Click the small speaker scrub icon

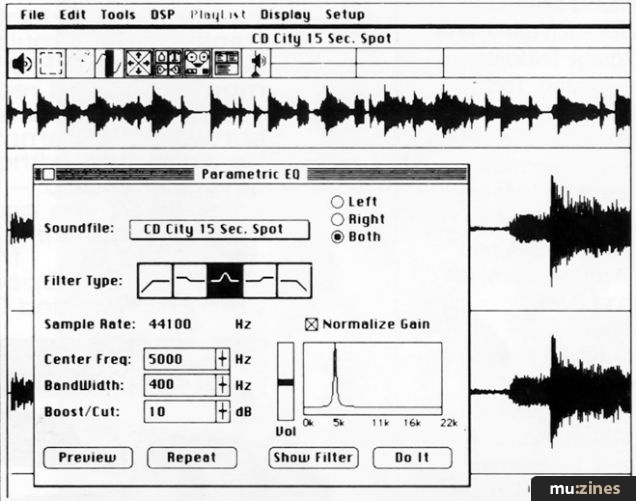tap(258, 64)
